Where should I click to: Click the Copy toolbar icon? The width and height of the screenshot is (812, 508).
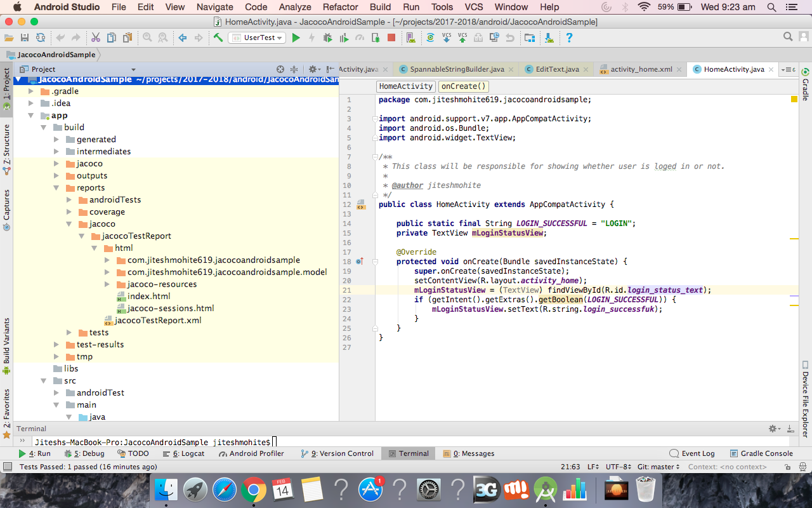(112, 37)
